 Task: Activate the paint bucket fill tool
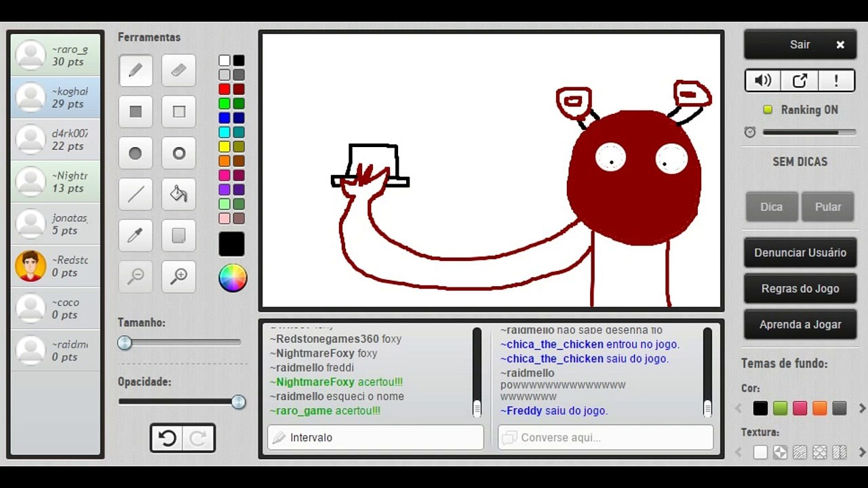click(x=179, y=195)
